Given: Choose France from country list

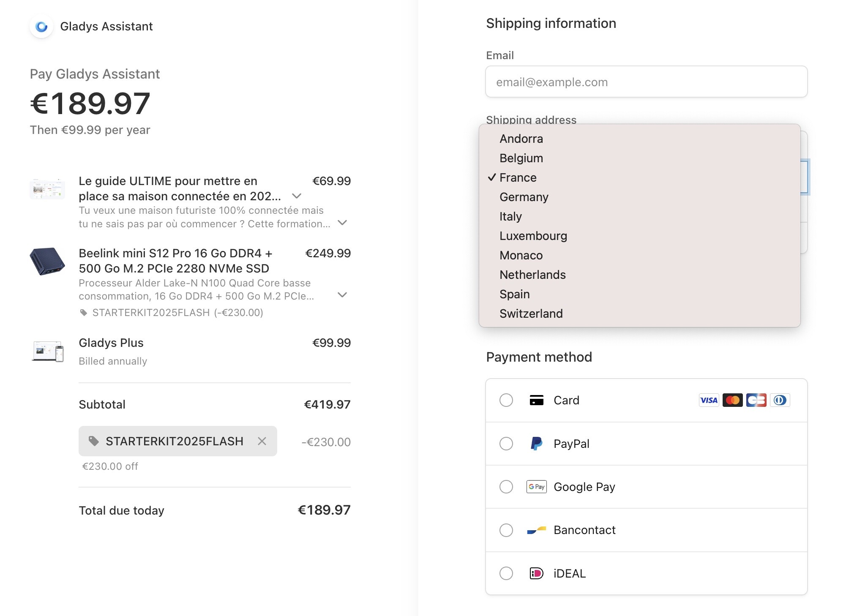Looking at the screenshot, I should [639, 177].
